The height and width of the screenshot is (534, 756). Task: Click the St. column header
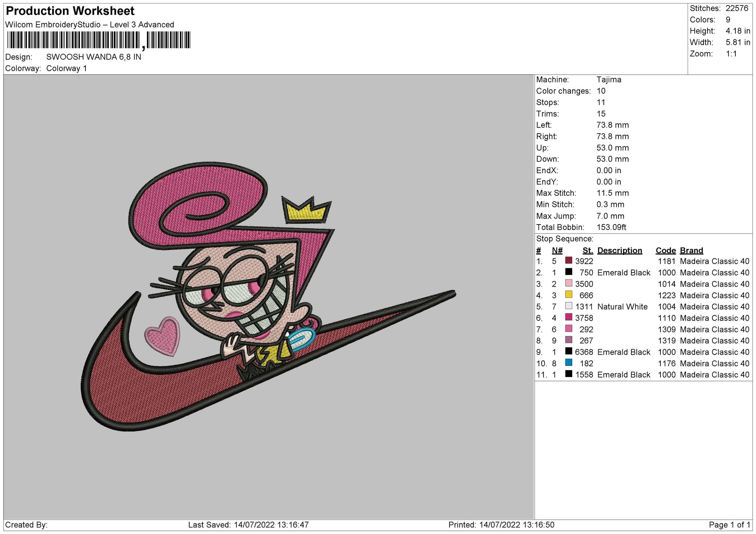point(587,250)
